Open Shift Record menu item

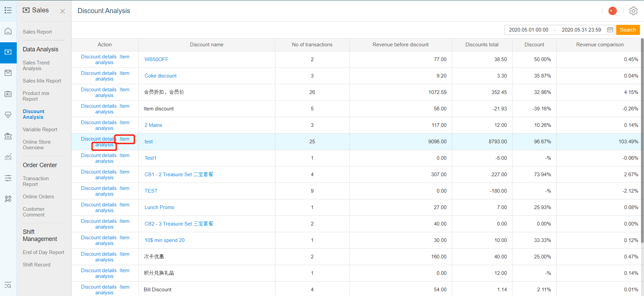tap(37, 265)
